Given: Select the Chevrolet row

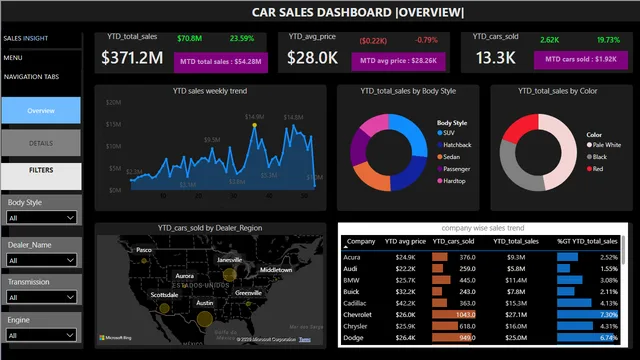Looking at the screenshot, I should (x=480, y=315).
